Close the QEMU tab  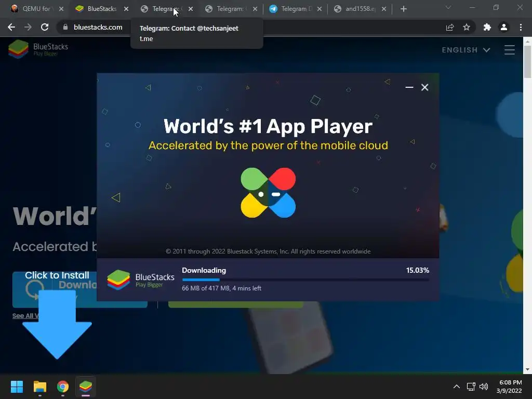click(61, 9)
